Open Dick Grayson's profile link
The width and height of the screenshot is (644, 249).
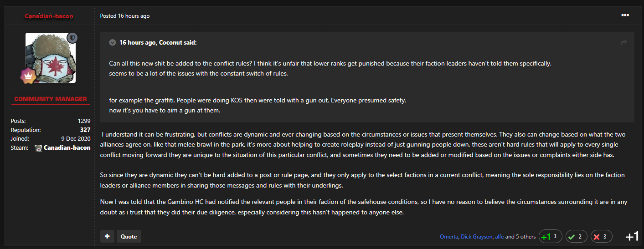pos(476,237)
